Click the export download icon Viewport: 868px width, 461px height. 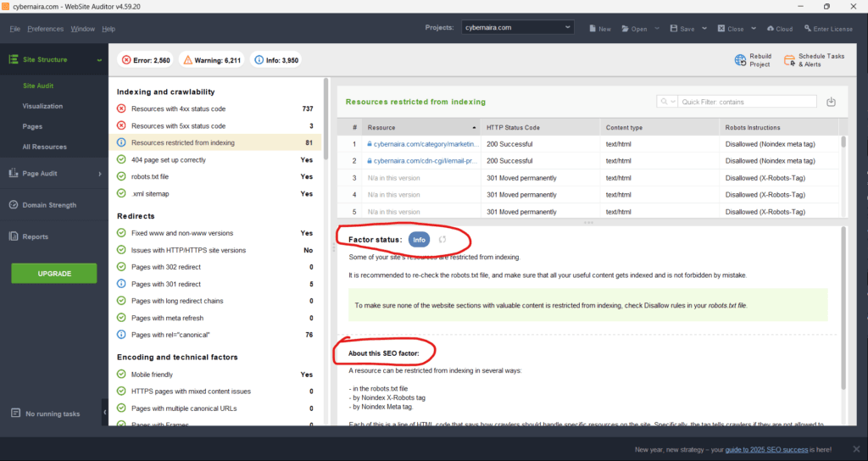pos(831,102)
